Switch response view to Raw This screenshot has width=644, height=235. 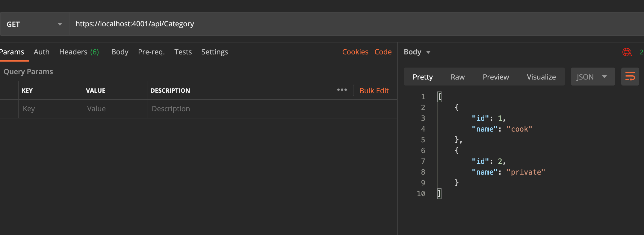tap(458, 77)
